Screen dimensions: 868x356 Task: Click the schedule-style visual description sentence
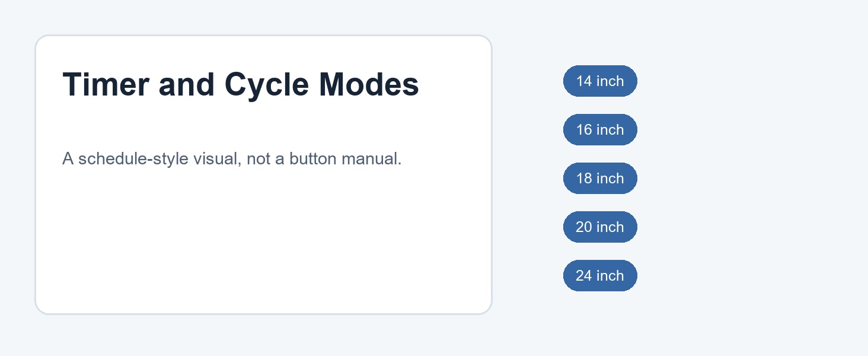(232, 159)
